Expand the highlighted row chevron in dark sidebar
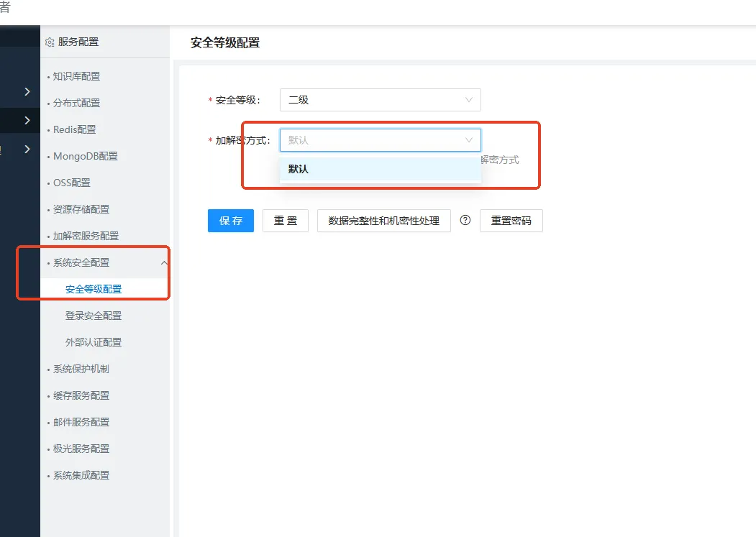Screen dimensions: 756x537 tap(27, 120)
